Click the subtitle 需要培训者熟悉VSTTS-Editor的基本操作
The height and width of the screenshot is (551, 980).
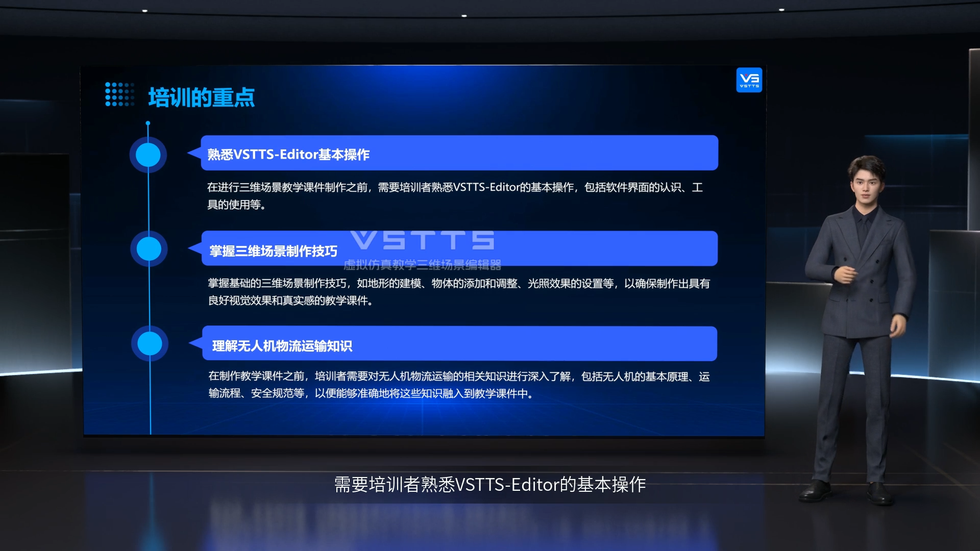(x=490, y=484)
